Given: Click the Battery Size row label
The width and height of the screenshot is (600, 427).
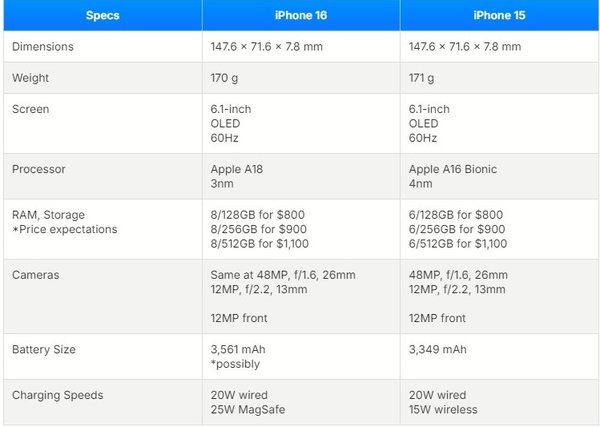Looking at the screenshot, I should (x=44, y=349).
